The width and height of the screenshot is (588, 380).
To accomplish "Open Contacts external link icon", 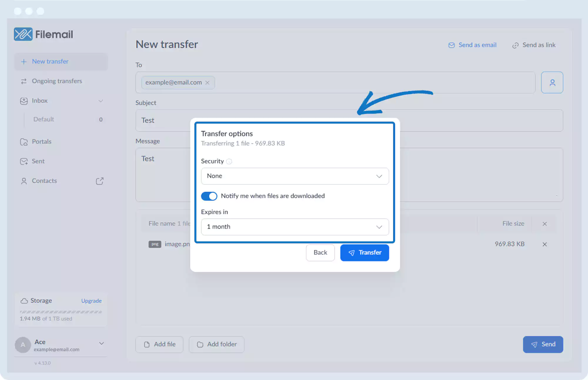I will [x=100, y=181].
